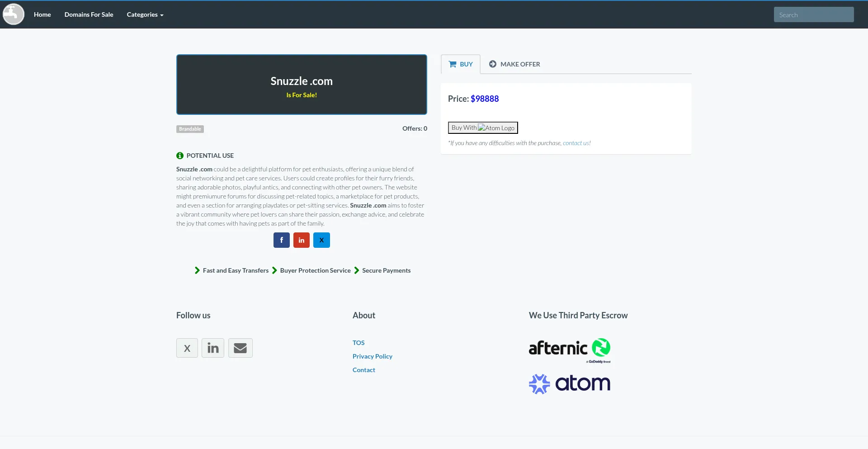Click the site logo in the navbar
Viewport: 868px width, 449px height.
[14, 14]
